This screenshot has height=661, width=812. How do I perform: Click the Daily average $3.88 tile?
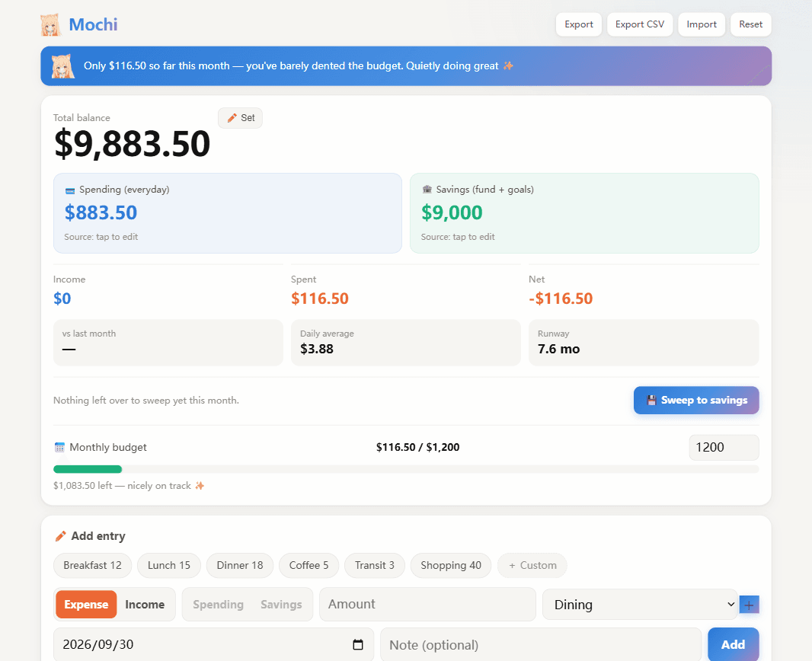coord(406,343)
